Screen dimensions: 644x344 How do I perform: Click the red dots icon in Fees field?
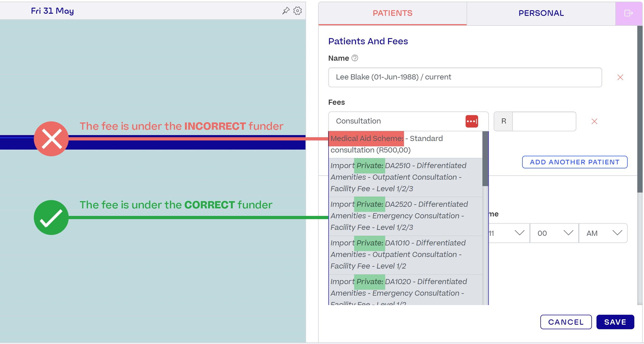(x=472, y=121)
